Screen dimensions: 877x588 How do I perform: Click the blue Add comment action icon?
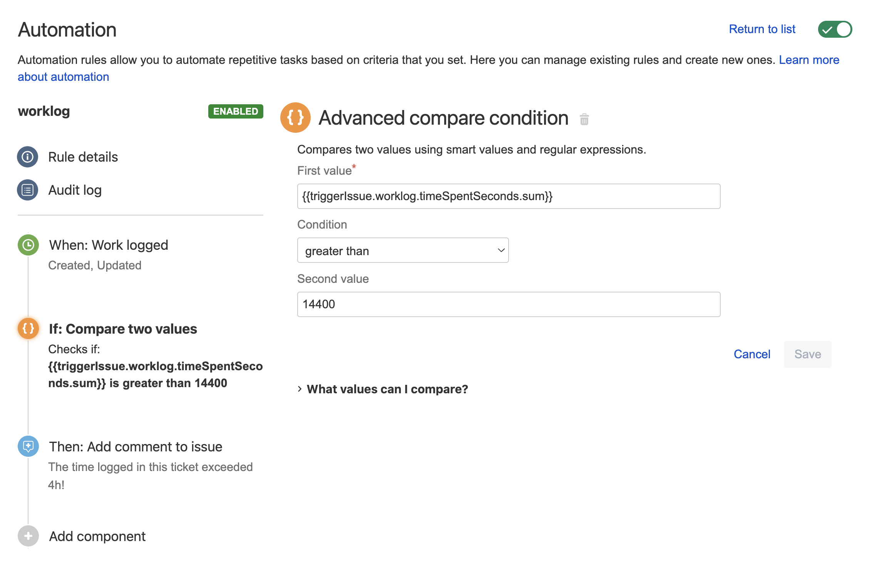[28, 446]
